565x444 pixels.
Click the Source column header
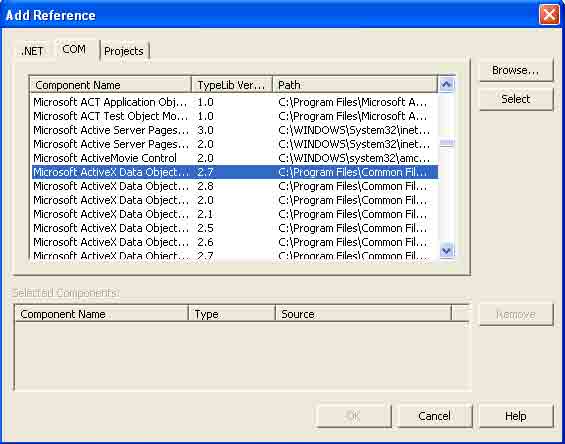click(x=363, y=314)
